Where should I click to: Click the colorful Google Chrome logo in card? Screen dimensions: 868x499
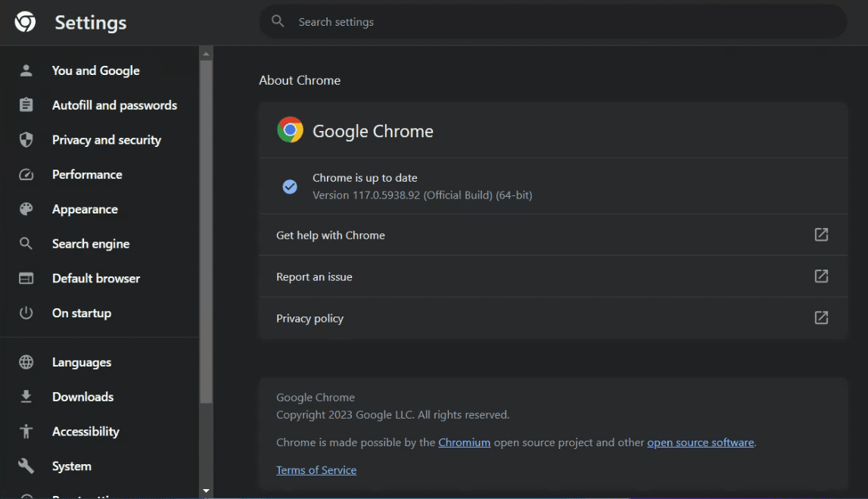290,129
